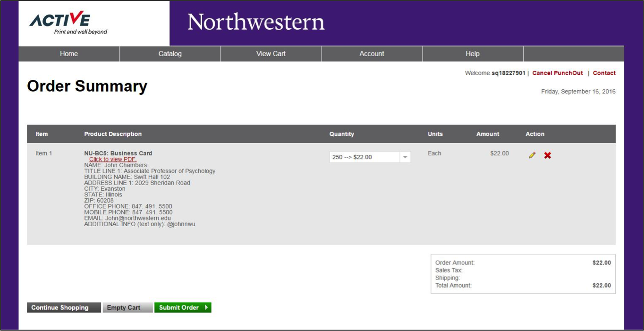Click the Order Summary heading
This screenshot has width=644, height=331.
pos(87,86)
